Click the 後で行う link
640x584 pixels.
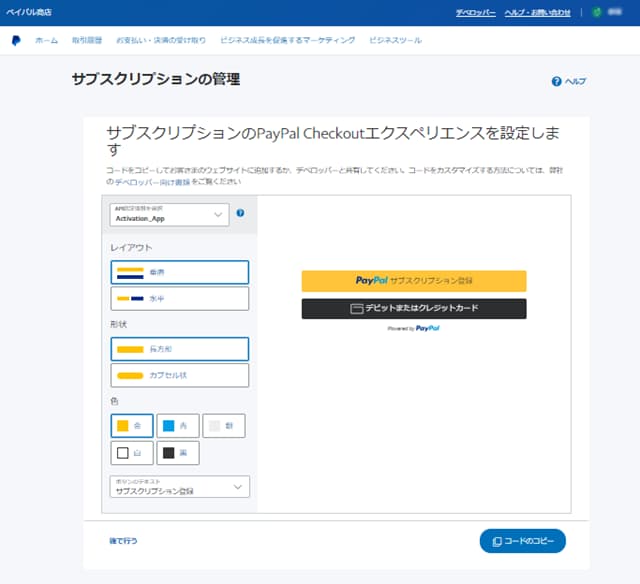pyautogui.click(x=123, y=541)
